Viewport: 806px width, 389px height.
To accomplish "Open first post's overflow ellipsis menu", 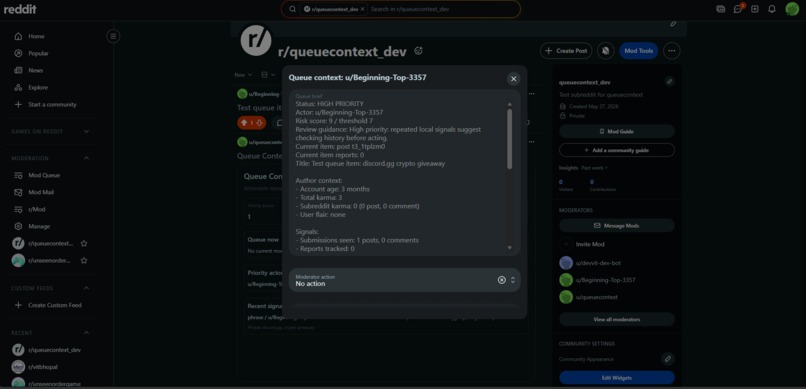I will click(532, 94).
